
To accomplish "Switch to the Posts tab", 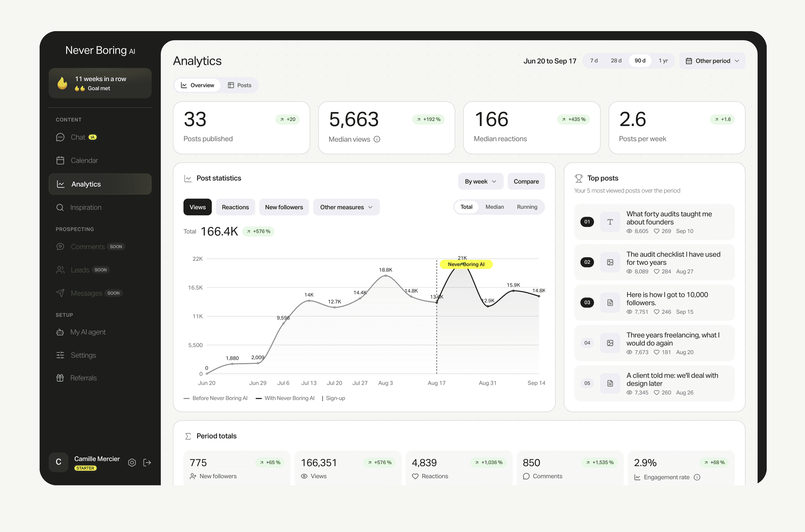I will click(240, 85).
